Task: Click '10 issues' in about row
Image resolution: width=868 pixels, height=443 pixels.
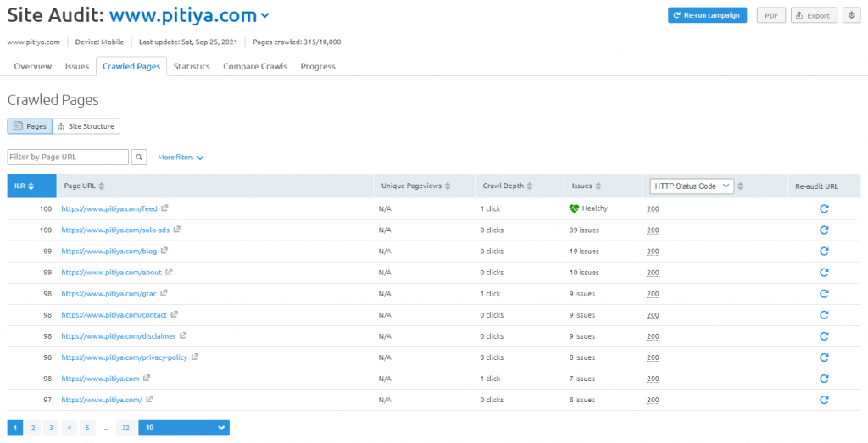Action: (584, 273)
